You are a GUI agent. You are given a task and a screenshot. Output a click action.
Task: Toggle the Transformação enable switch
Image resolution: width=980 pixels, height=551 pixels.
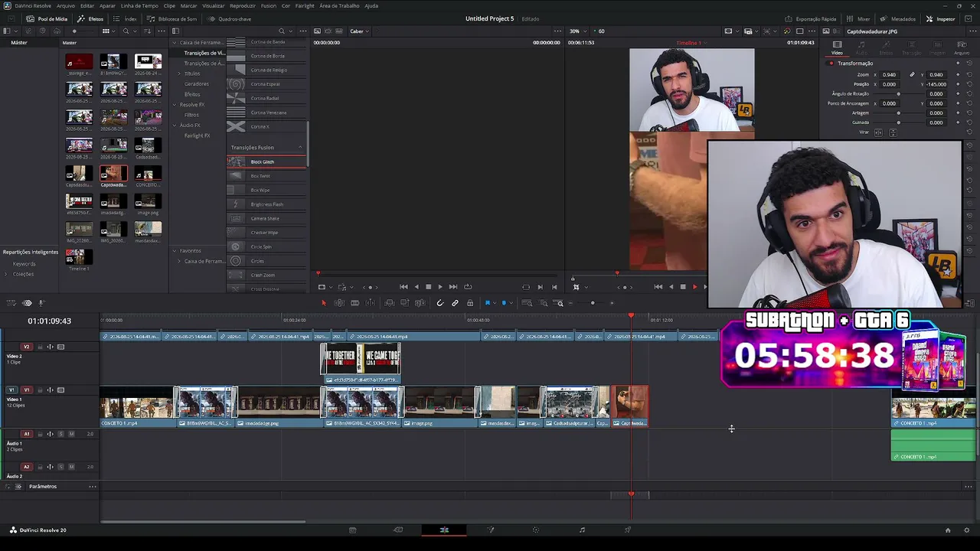(831, 64)
